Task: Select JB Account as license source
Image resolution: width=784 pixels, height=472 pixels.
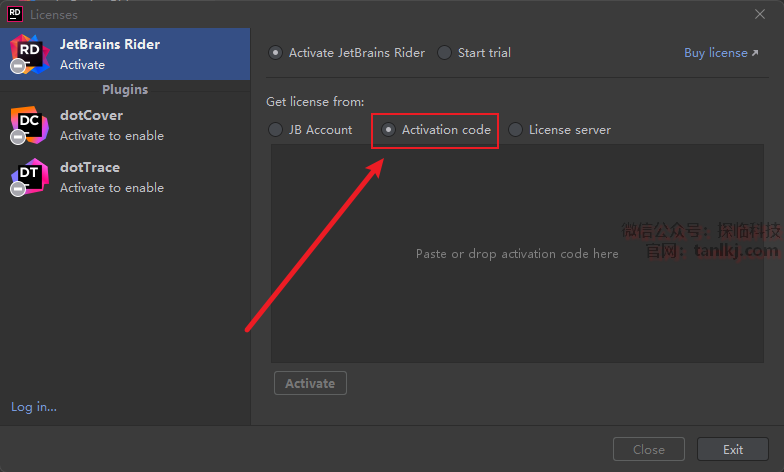Action: 276,130
